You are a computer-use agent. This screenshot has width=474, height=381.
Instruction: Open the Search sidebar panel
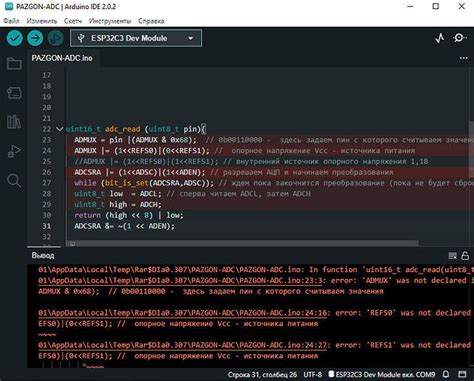click(14, 181)
